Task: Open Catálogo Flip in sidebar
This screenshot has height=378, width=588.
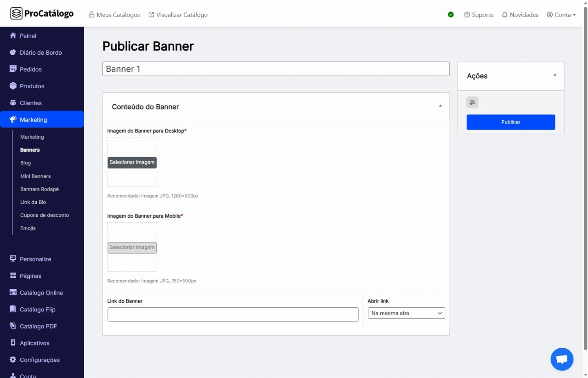Action: 37,310
